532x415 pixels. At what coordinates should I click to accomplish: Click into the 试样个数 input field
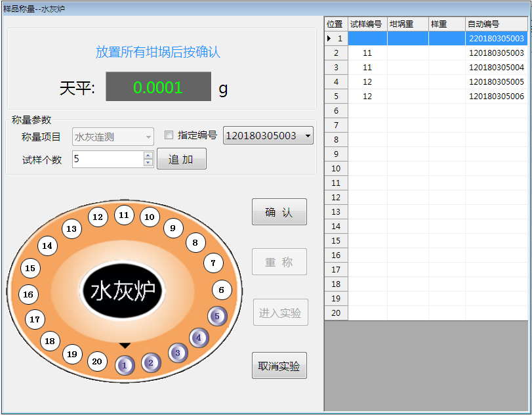coord(107,159)
